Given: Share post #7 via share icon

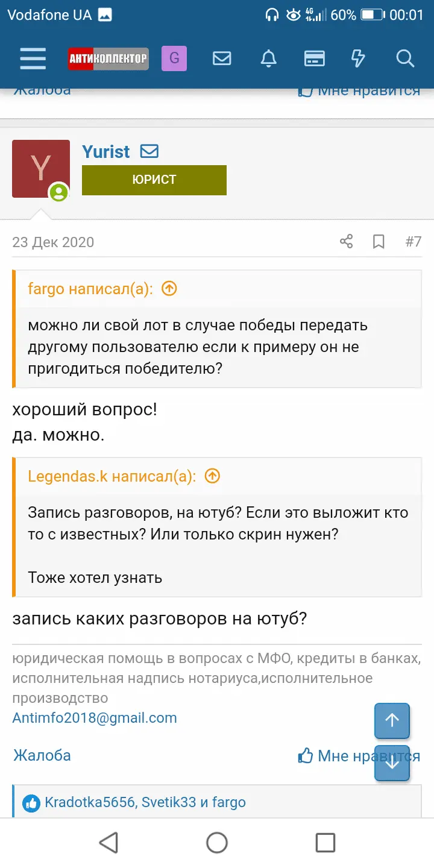Looking at the screenshot, I should click(x=346, y=242).
